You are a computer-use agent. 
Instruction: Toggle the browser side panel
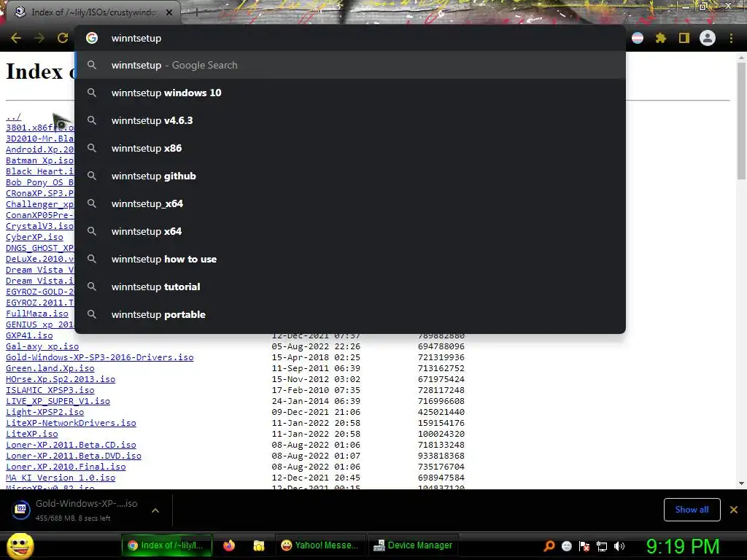(x=684, y=38)
